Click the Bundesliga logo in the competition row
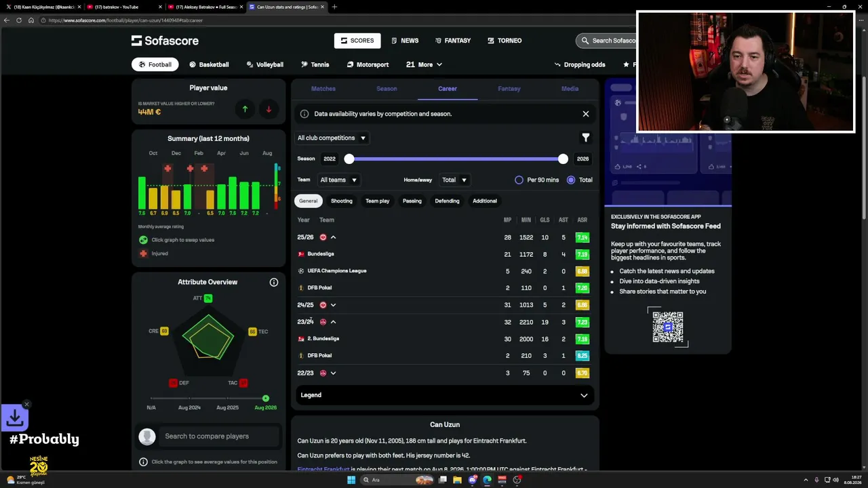This screenshot has width=868, height=488. [x=301, y=254]
